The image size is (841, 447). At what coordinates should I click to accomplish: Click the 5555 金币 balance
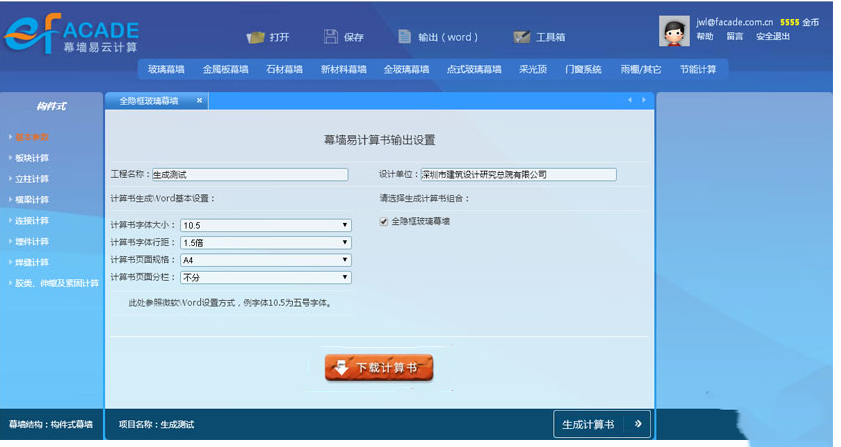point(799,22)
